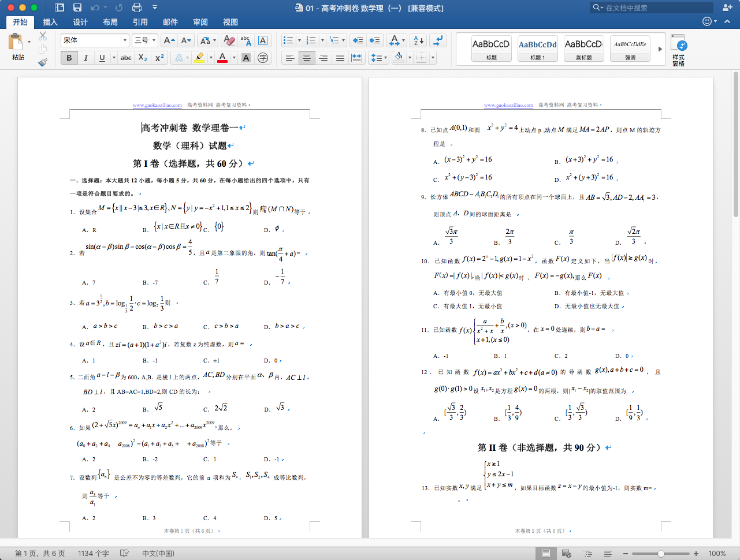Screen dimensions: 740x560
Task: Open the 引用 (References) ribbon tab
Action: pos(140,22)
